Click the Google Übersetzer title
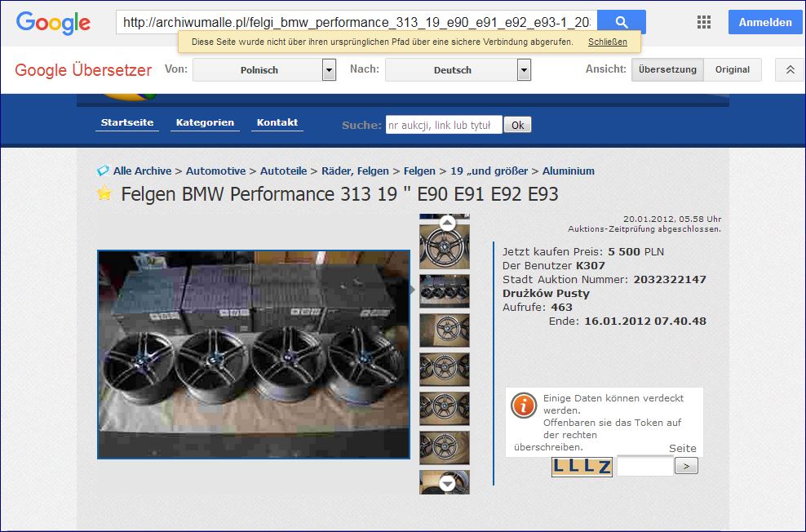The height and width of the screenshot is (532, 806). (x=83, y=70)
